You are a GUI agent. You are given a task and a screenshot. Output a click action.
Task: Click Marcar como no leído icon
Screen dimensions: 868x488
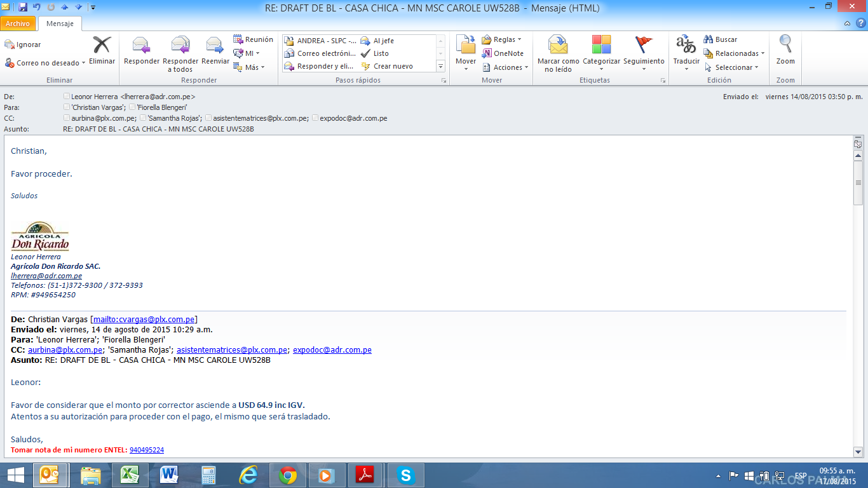(558, 46)
